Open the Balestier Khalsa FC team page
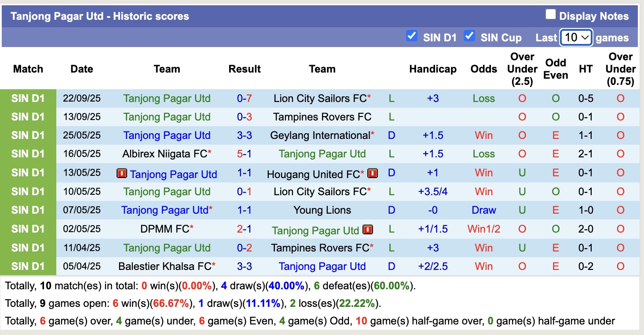Image resolution: width=644 pixels, height=335 pixels. pos(166,266)
